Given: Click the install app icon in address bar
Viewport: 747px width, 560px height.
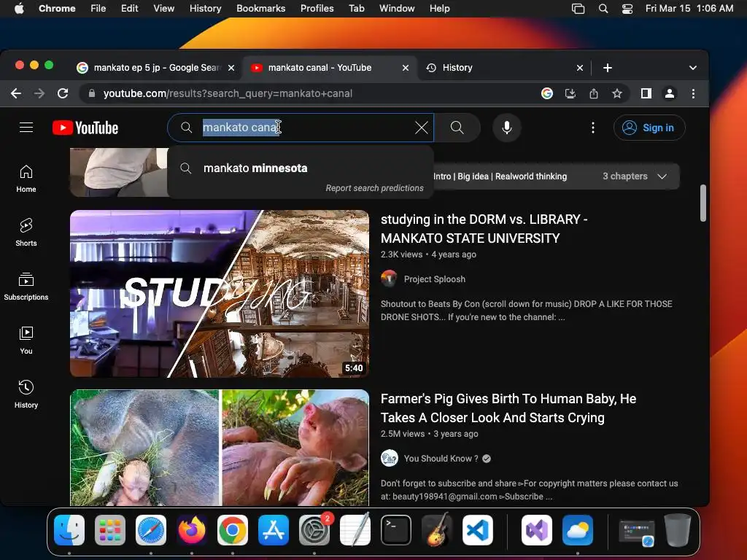Looking at the screenshot, I should coord(570,93).
